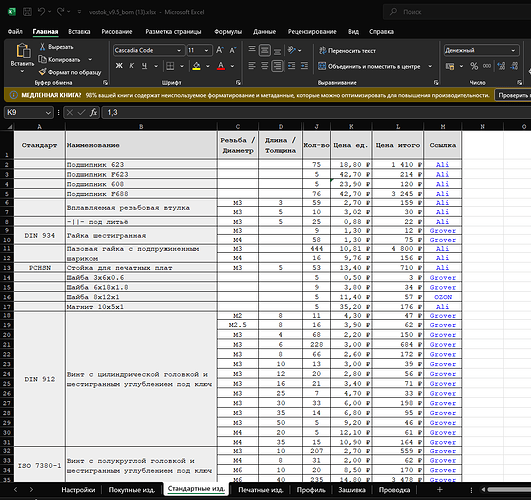Apply percent style format
531x500 pixels.
474,66
